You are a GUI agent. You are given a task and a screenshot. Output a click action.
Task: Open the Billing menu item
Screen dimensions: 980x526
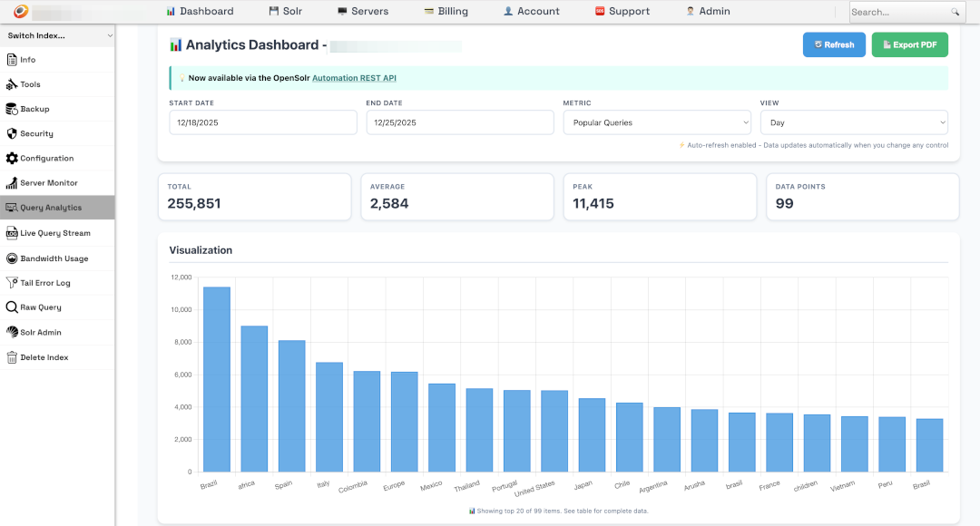tap(446, 11)
